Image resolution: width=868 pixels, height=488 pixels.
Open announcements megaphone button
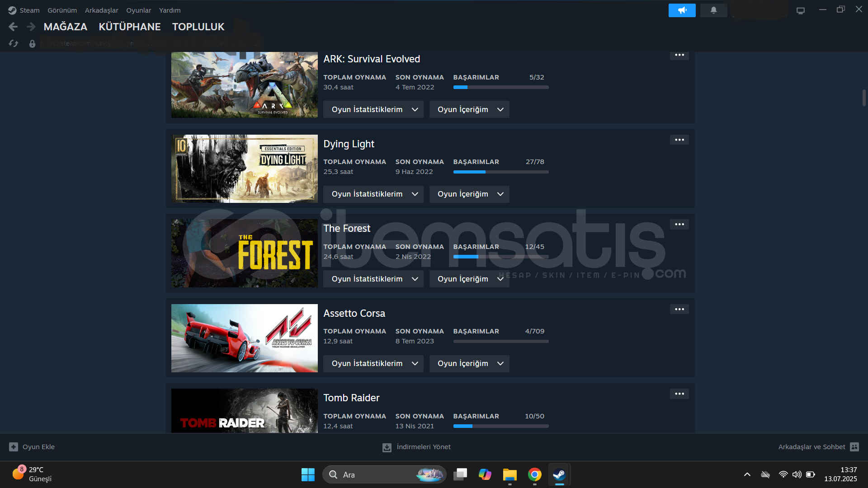(x=682, y=10)
